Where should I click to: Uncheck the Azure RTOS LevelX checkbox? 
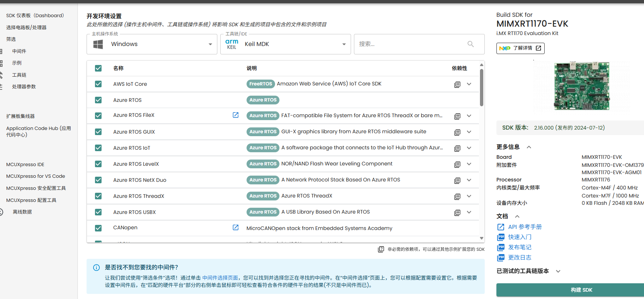pos(98,164)
